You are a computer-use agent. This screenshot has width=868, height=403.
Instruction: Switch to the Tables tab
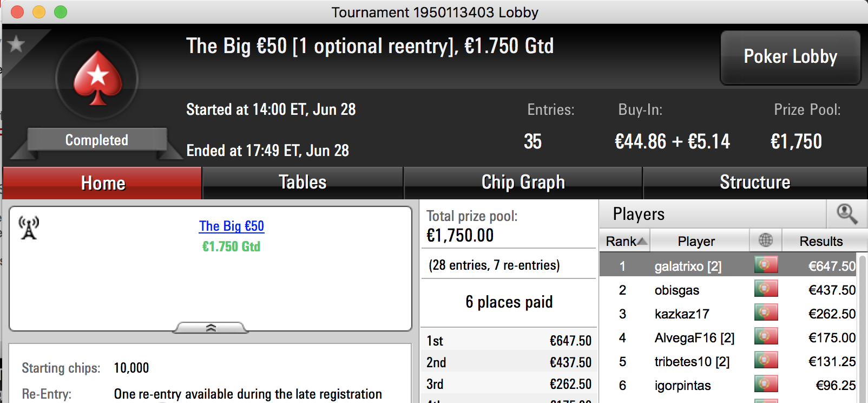[x=303, y=183]
